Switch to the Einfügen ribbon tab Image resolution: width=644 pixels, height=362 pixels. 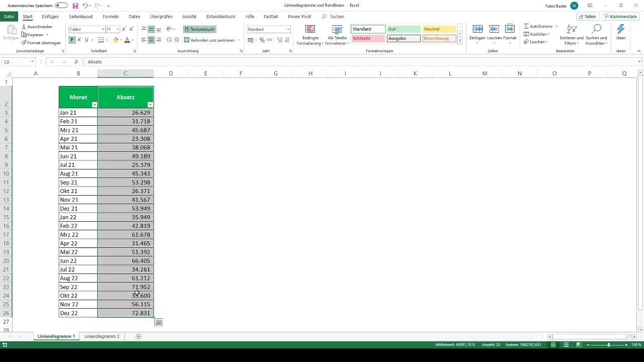click(50, 17)
